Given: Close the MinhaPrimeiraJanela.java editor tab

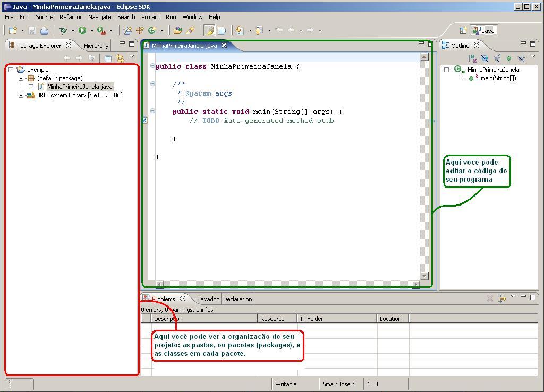Looking at the screenshot, I should tap(224, 45).
